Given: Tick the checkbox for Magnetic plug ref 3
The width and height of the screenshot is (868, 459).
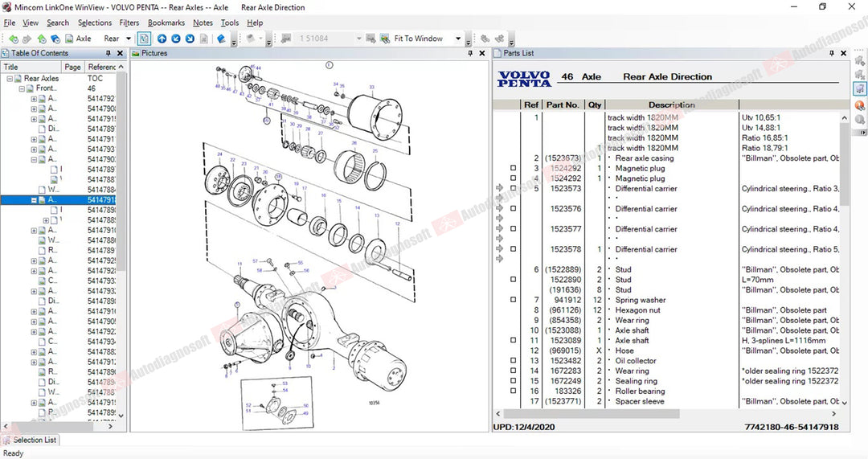Looking at the screenshot, I should (513, 168).
